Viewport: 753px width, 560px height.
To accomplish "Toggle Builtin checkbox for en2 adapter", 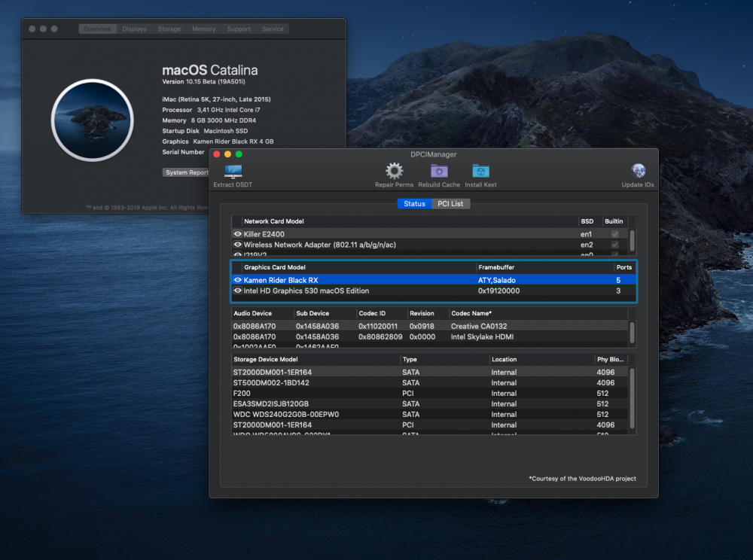I will point(614,245).
